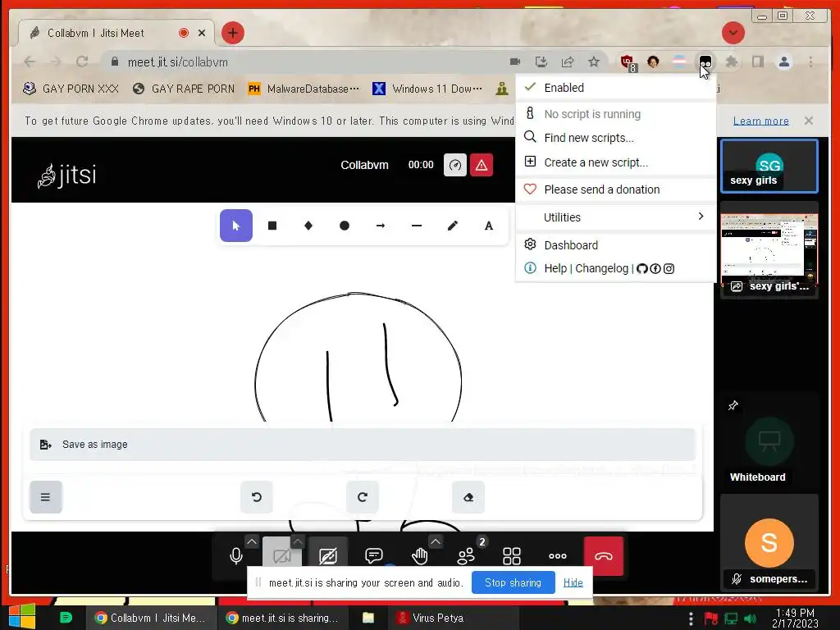This screenshot has width=840, height=630.
Task: Toggle screen sharing button in Jitsi toolbar
Action: [328, 556]
